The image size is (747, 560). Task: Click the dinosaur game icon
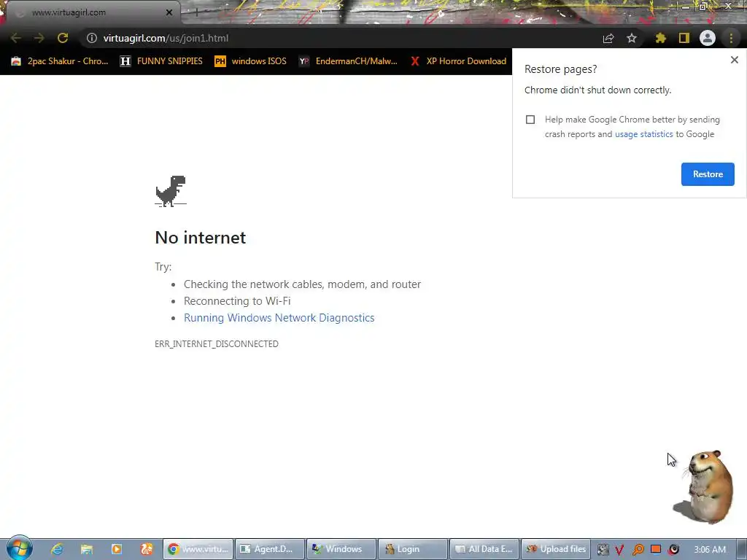point(171,191)
